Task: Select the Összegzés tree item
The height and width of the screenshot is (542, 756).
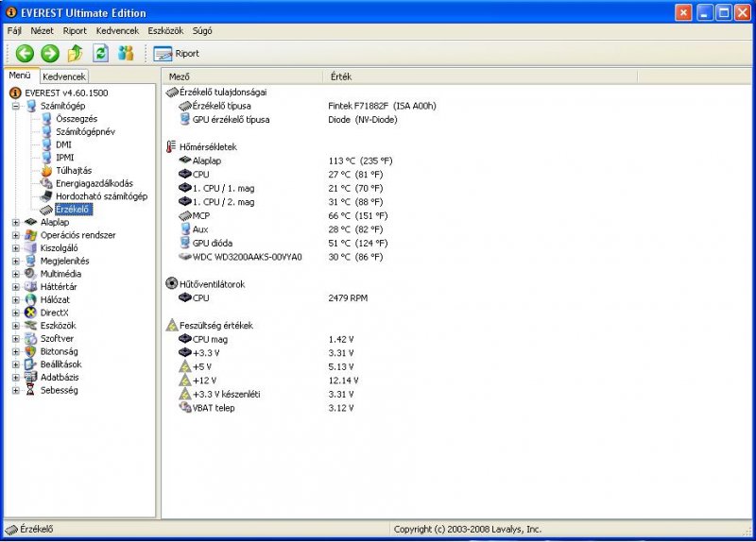Action: (x=77, y=119)
